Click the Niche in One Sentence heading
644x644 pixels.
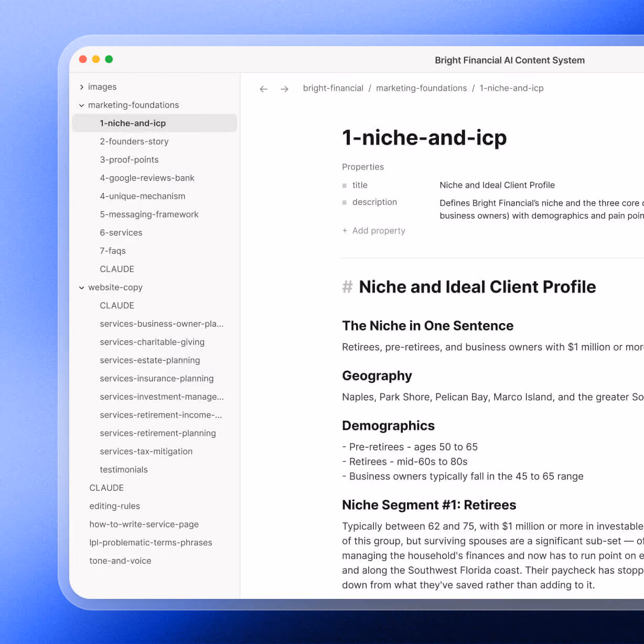(427, 326)
